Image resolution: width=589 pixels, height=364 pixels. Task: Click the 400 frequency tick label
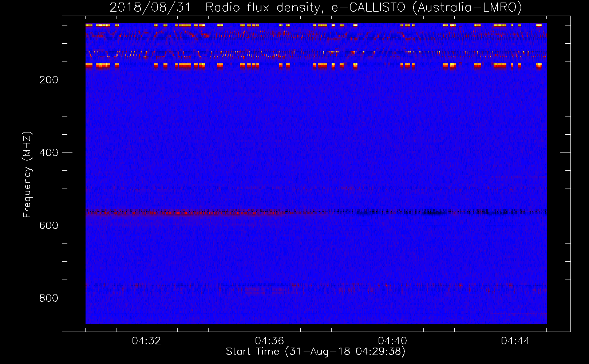tap(49, 153)
